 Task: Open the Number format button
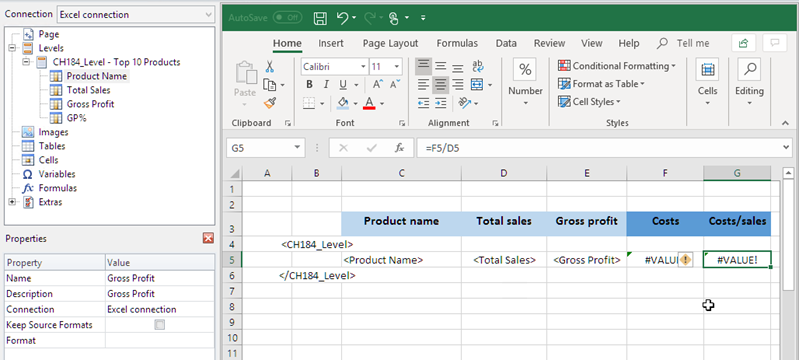tap(525, 83)
